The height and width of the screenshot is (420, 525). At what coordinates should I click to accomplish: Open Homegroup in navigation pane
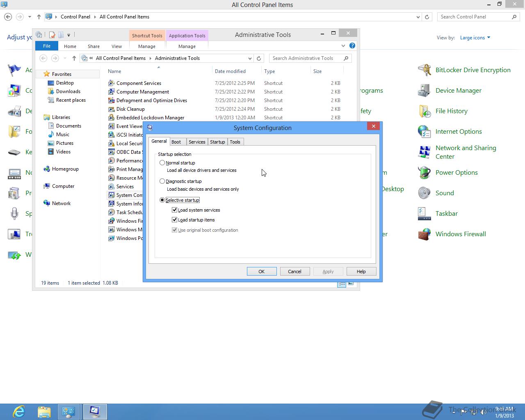click(65, 169)
